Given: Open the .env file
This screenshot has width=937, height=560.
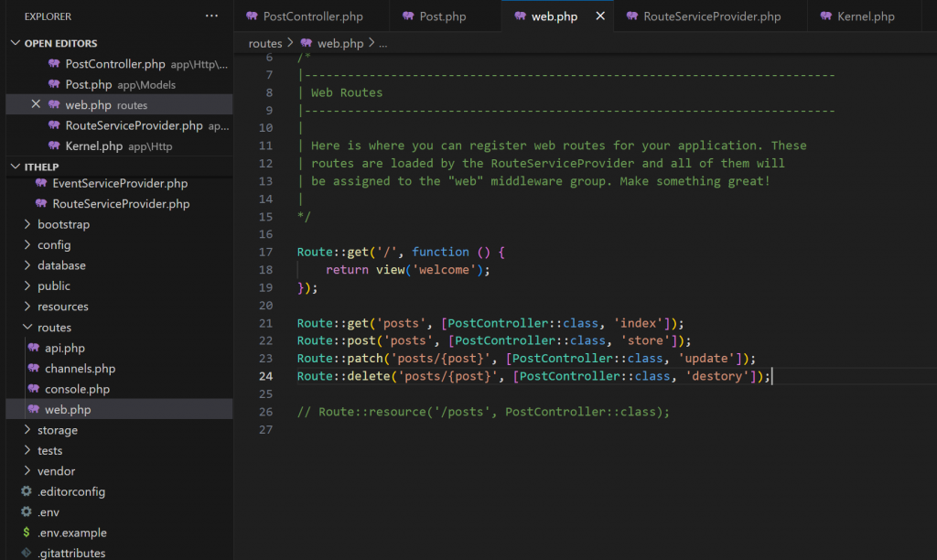Looking at the screenshot, I should [x=120, y=512].
